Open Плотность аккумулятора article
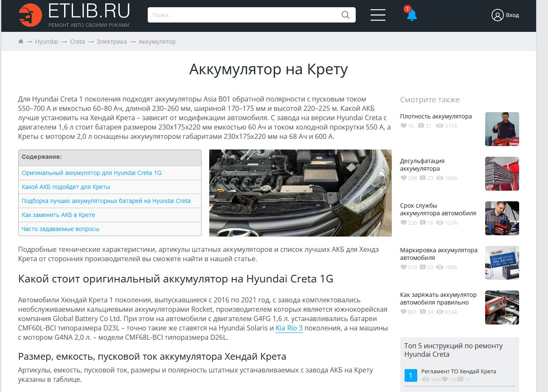 (x=436, y=116)
